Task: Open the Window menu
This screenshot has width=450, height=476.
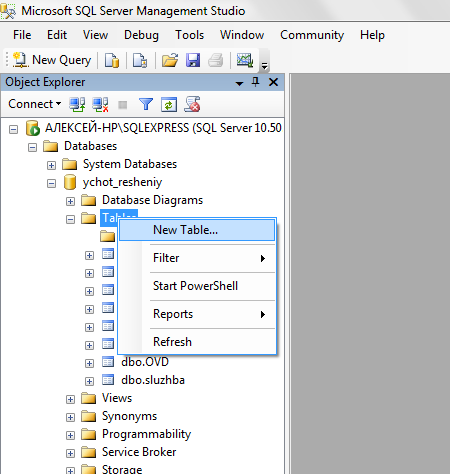Action: (x=242, y=35)
